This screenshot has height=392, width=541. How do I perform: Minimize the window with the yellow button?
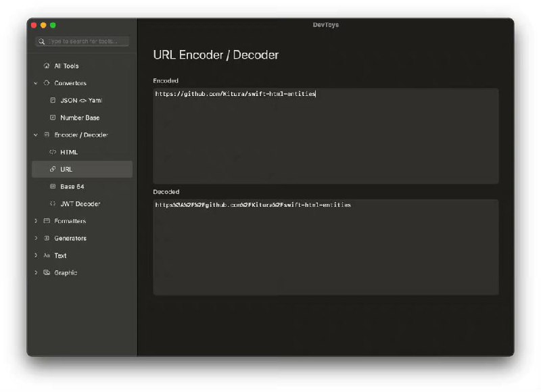coord(43,25)
